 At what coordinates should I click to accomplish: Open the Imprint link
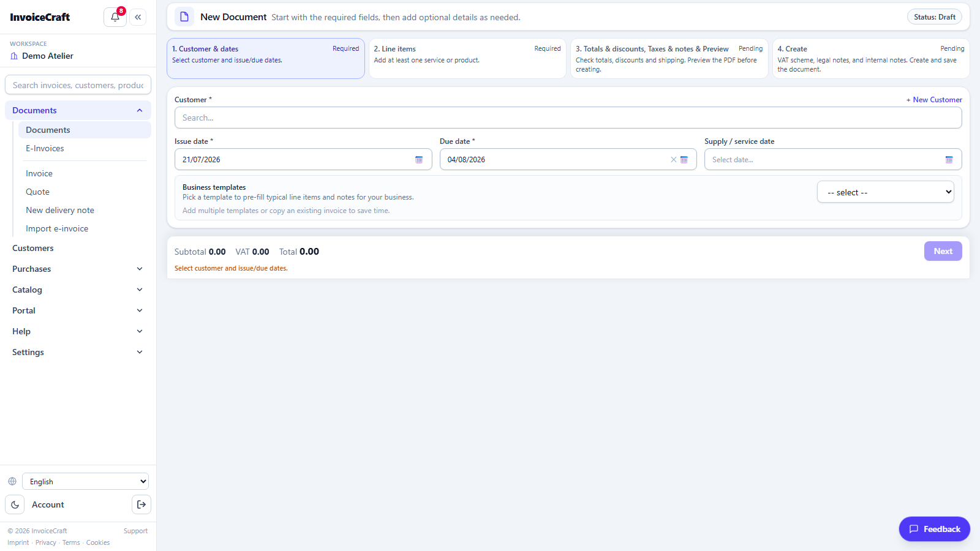(18, 542)
